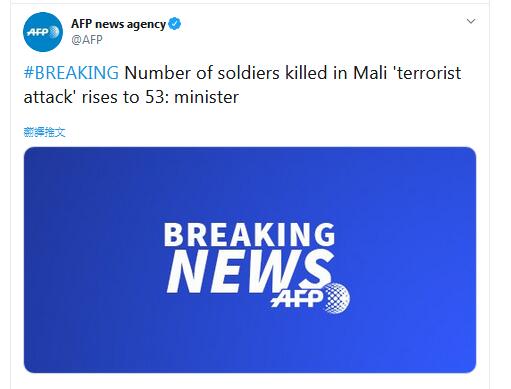Click the AFP letters in profile avatar
The width and height of the screenshot is (511, 389).
pyautogui.click(x=38, y=32)
